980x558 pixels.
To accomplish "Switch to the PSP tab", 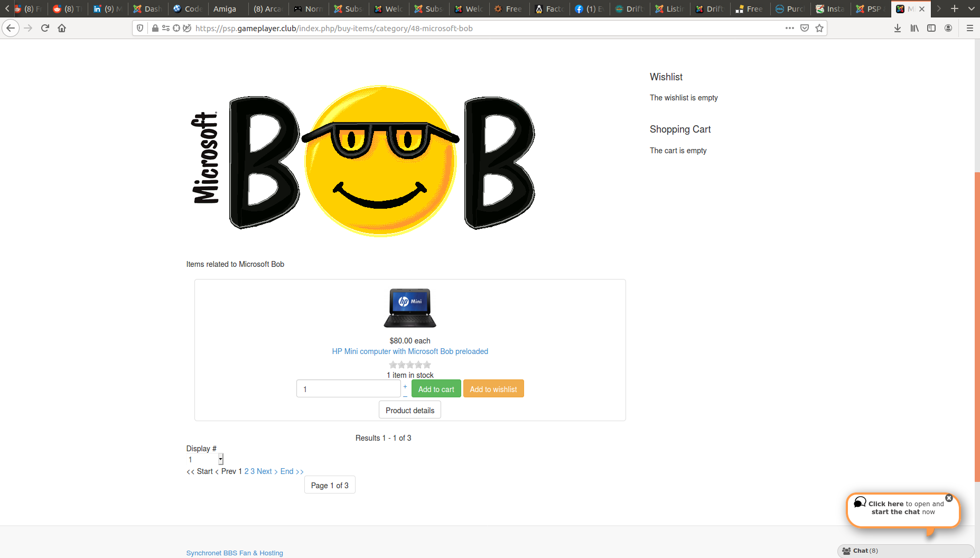I will coord(871,9).
